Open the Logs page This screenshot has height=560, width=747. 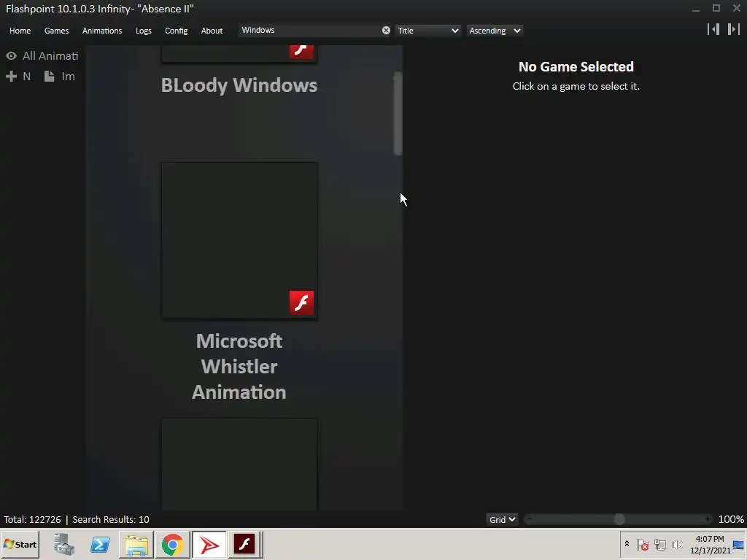[x=144, y=31]
